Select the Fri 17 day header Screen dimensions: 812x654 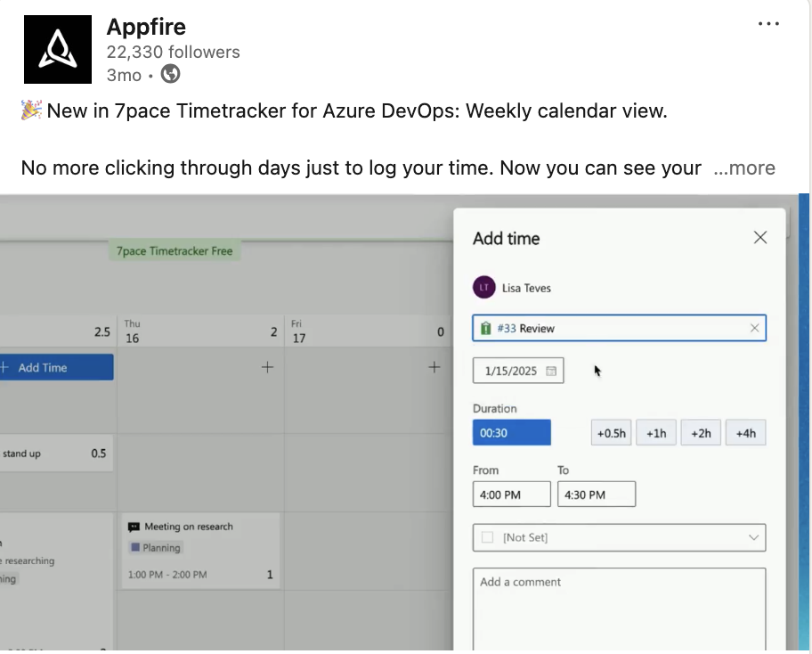[367, 331]
